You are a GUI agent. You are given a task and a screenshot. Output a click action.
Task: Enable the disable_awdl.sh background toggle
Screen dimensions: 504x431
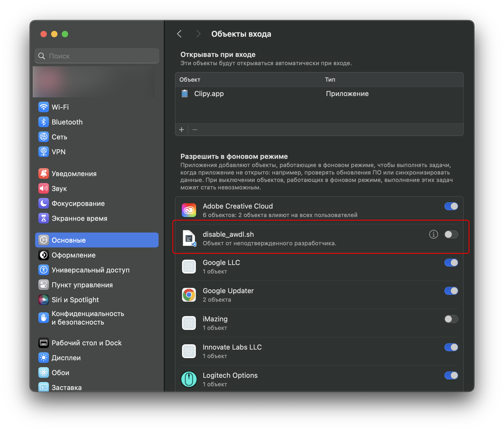(x=451, y=234)
